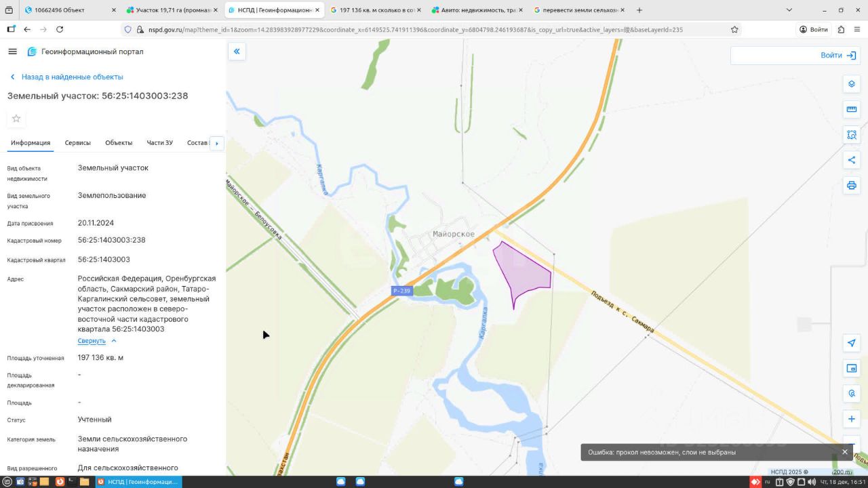Open Firefox extensions menu
Image resolution: width=868 pixels, height=488 pixels.
click(x=841, y=30)
